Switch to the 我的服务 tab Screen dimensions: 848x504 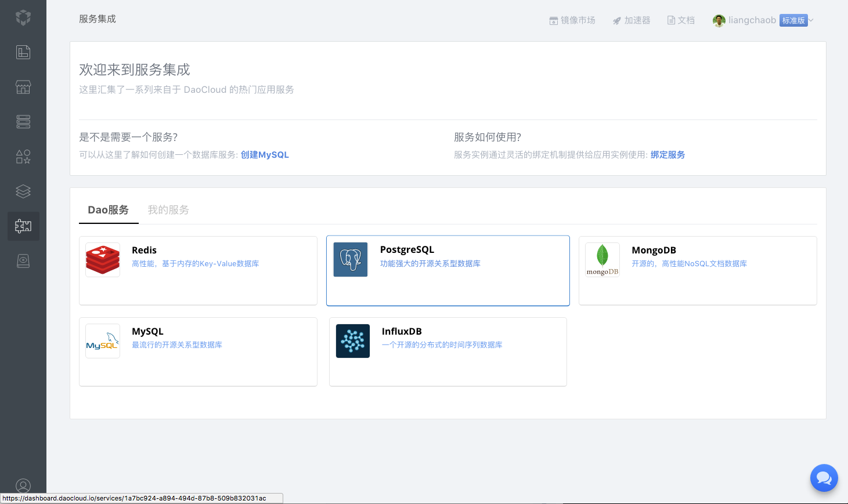pos(168,210)
